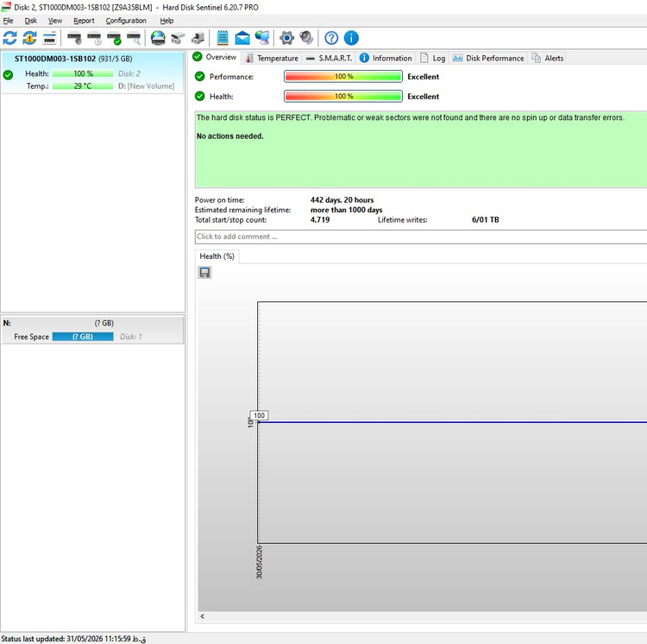Switch to the Log tab
The width and height of the screenshot is (647, 644).
tap(433, 58)
